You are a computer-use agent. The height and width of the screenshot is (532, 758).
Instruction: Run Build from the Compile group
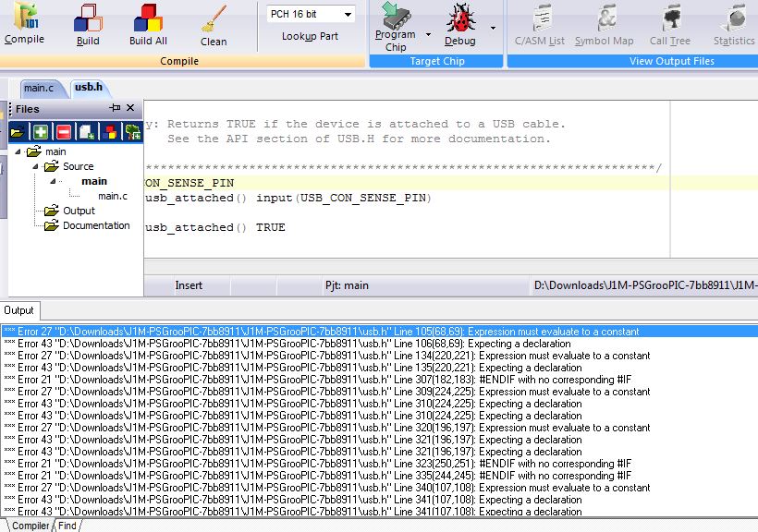(x=88, y=23)
